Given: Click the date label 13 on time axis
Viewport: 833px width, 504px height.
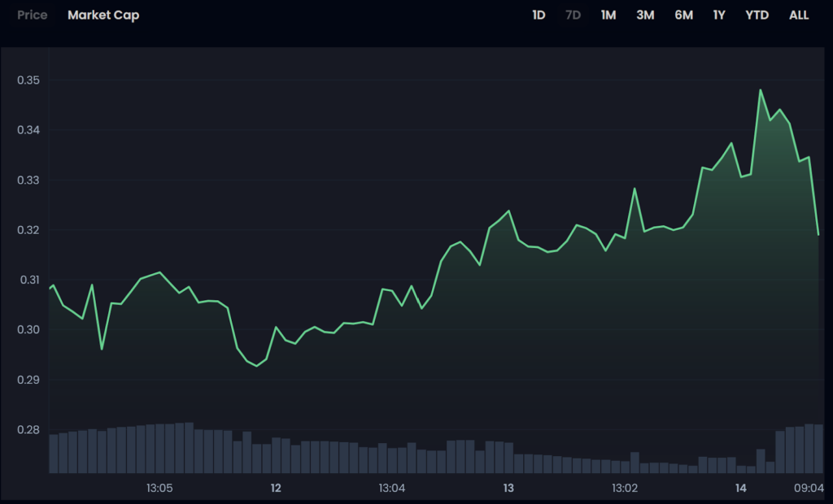Looking at the screenshot, I should 508,489.
